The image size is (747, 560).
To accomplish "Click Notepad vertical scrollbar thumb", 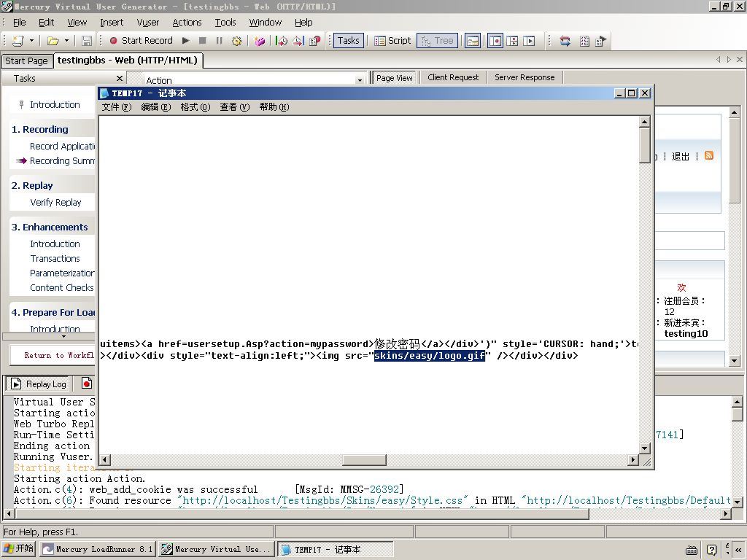I will [x=645, y=145].
